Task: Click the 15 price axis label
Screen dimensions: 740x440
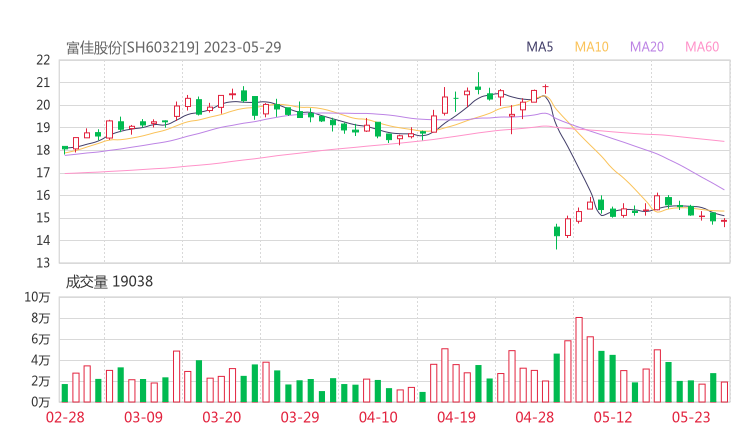Action: [43, 218]
